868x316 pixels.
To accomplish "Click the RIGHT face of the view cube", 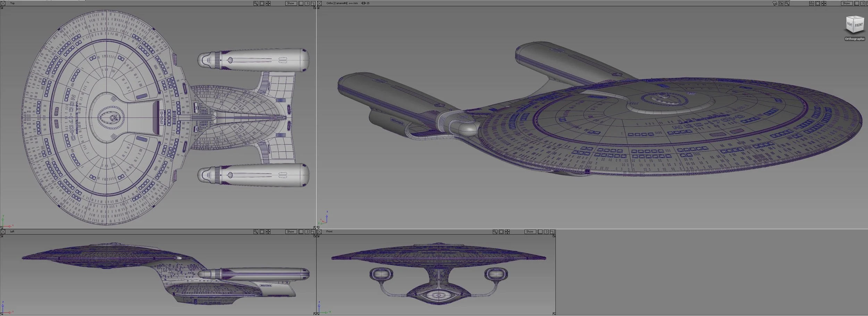I will click(850, 25).
